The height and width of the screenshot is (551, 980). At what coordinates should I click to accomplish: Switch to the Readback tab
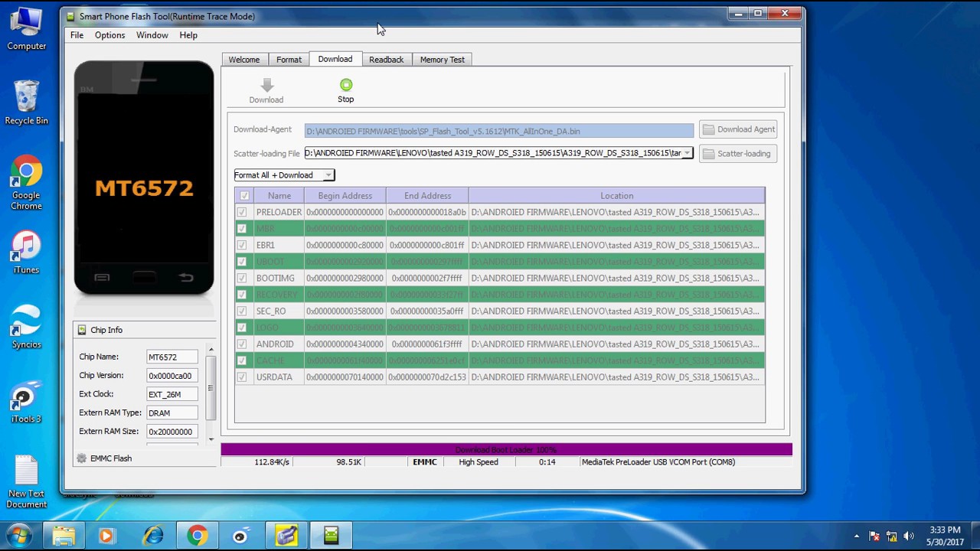pyautogui.click(x=386, y=60)
